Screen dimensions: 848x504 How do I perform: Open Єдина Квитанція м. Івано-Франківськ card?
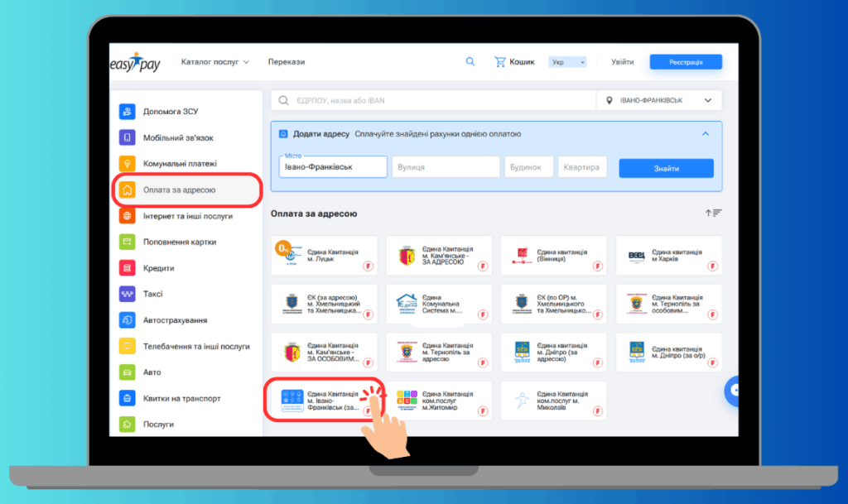tap(324, 401)
